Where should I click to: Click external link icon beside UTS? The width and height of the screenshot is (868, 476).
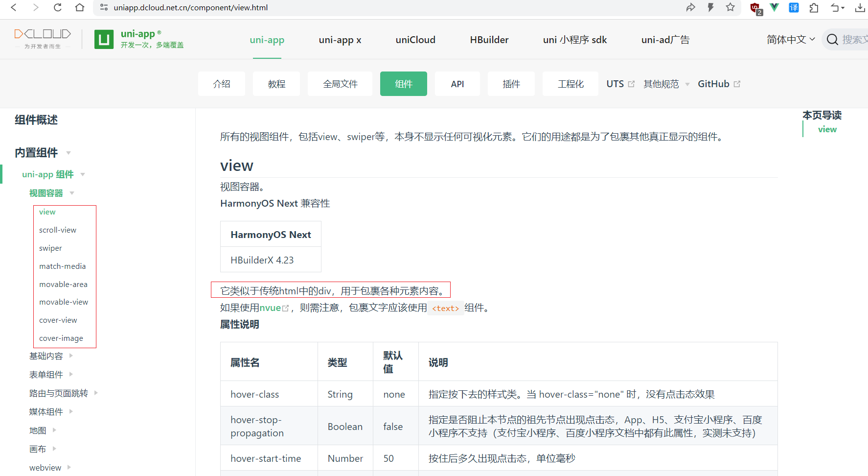[631, 84]
